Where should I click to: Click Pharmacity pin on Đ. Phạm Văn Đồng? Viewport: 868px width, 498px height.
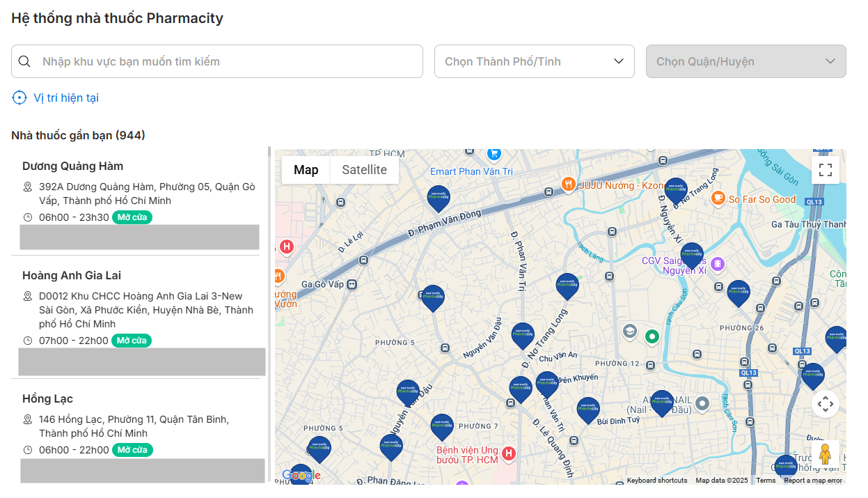[x=439, y=197]
